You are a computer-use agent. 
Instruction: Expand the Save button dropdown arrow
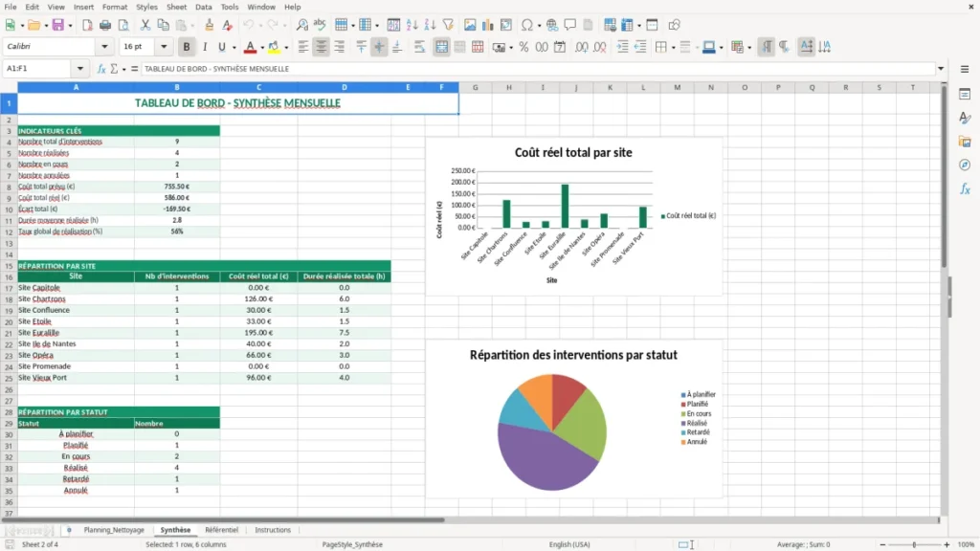click(70, 26)
